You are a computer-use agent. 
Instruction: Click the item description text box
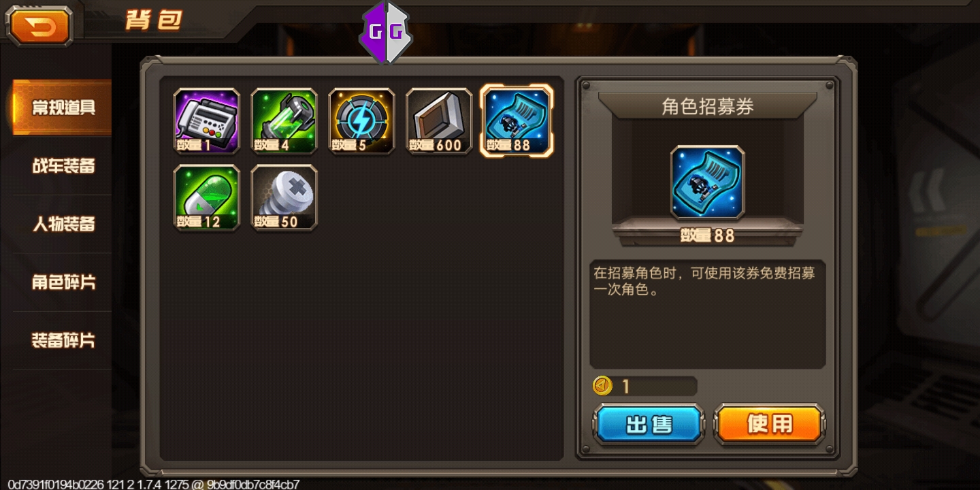(x=708, y=314)
